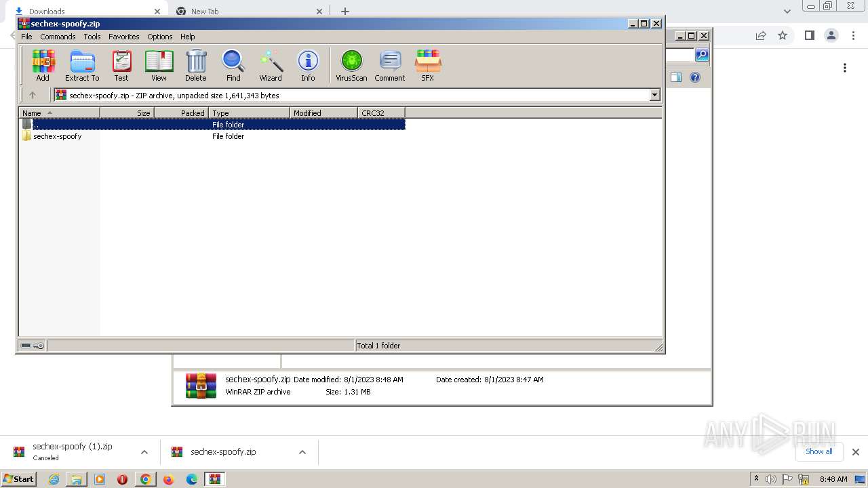Click the Add toolbar icon in WinRAR

coord(43,66)
